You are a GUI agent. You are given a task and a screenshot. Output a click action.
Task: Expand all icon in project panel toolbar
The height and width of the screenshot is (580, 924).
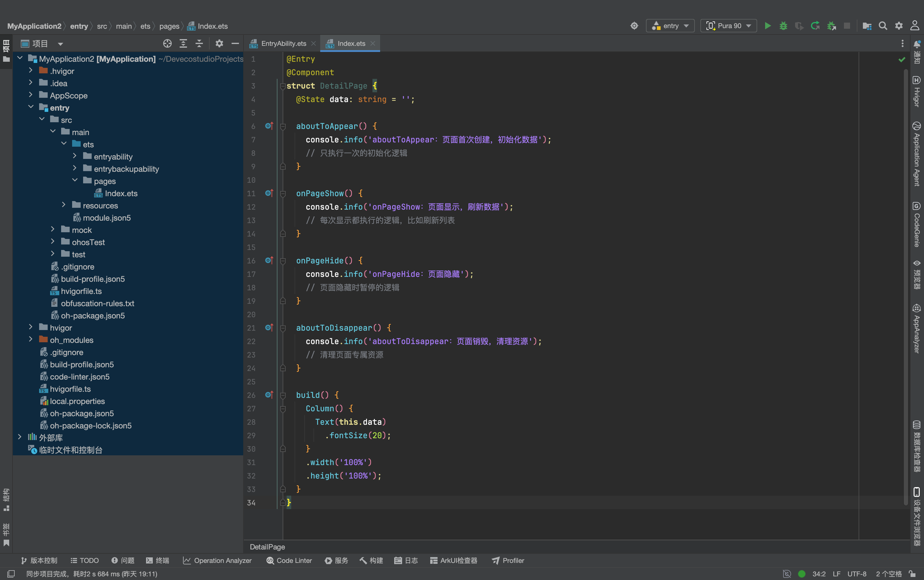[x=183, y=43]
